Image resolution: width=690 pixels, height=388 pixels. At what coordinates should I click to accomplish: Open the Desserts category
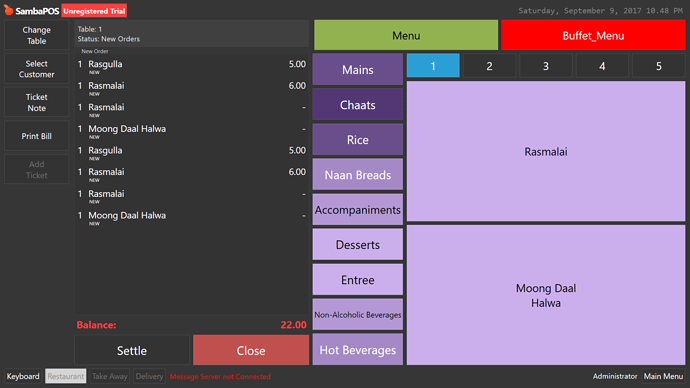358,245
